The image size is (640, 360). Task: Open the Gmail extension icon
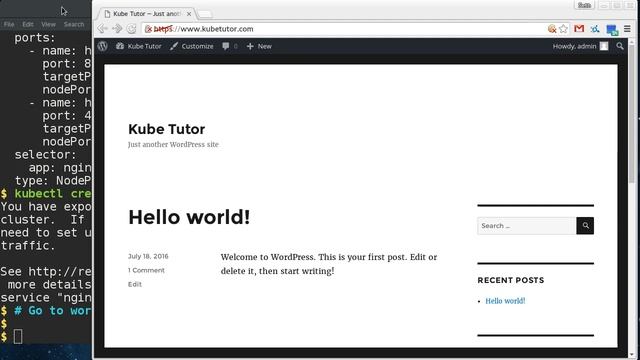579,29
